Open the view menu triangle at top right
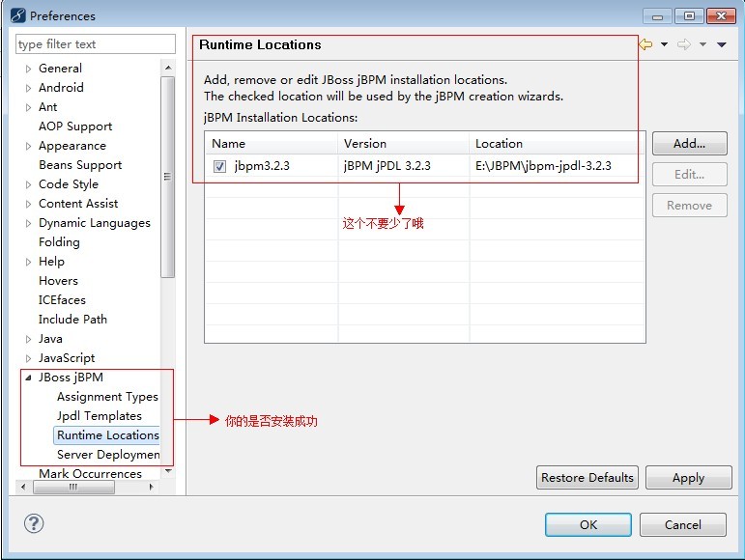745x560 pixels. coord(722,44)
